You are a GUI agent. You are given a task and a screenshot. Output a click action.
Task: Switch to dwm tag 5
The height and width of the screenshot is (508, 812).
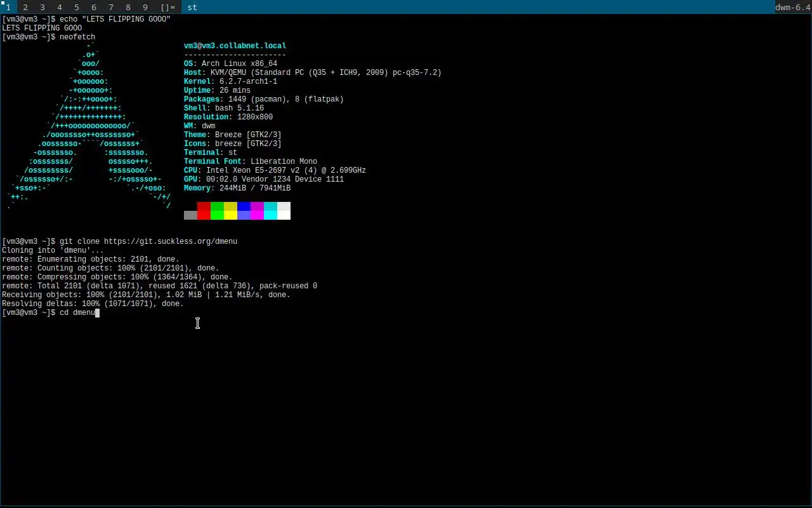(x=77, y=7)
